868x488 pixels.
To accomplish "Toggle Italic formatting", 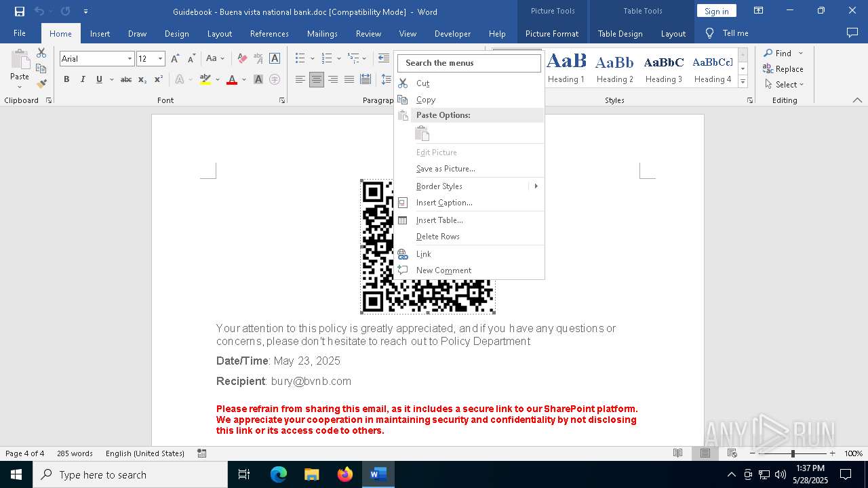I will (x=83, y=79).
